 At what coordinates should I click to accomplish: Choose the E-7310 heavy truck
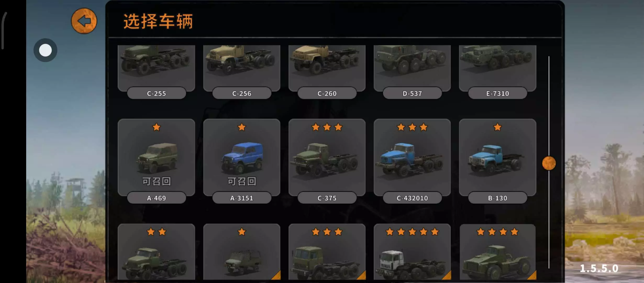(x=498, y=68)
